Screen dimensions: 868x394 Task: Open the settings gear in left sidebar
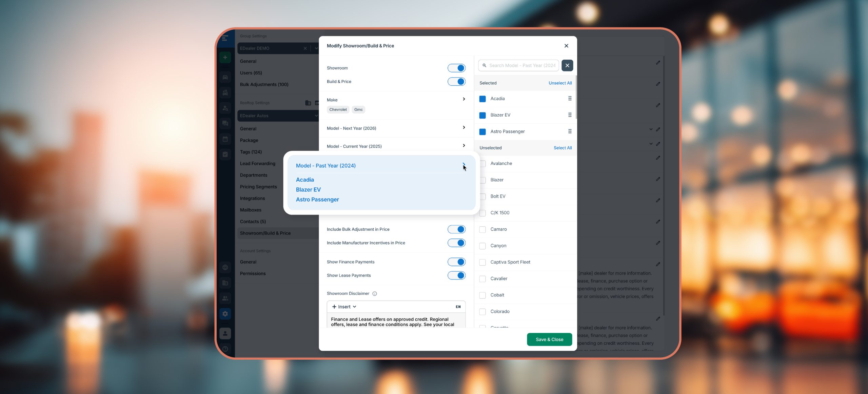coord(225,314)
